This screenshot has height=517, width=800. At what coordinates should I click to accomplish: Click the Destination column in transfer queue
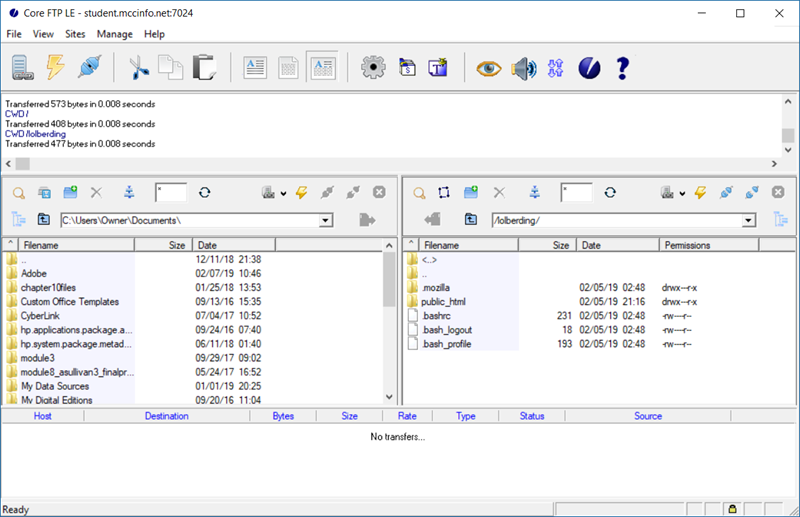coord(166,416)
